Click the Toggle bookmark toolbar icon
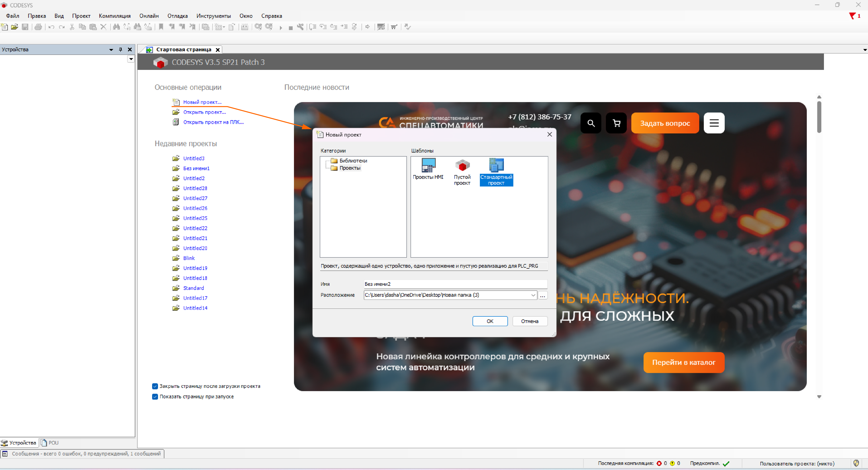This screenshot has height=470, width=868. [161, 27]
